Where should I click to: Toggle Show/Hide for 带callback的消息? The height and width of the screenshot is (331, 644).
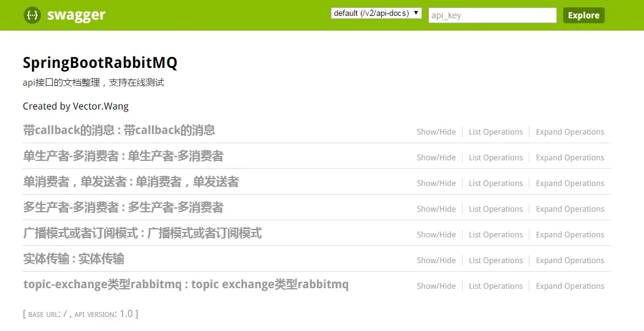click(x=436, y=132)
